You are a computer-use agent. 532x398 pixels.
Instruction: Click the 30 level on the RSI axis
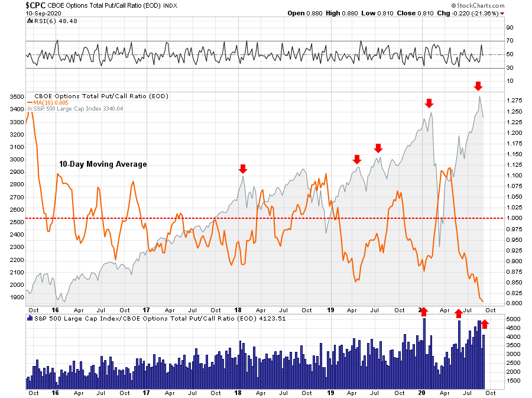pos(510,68)
